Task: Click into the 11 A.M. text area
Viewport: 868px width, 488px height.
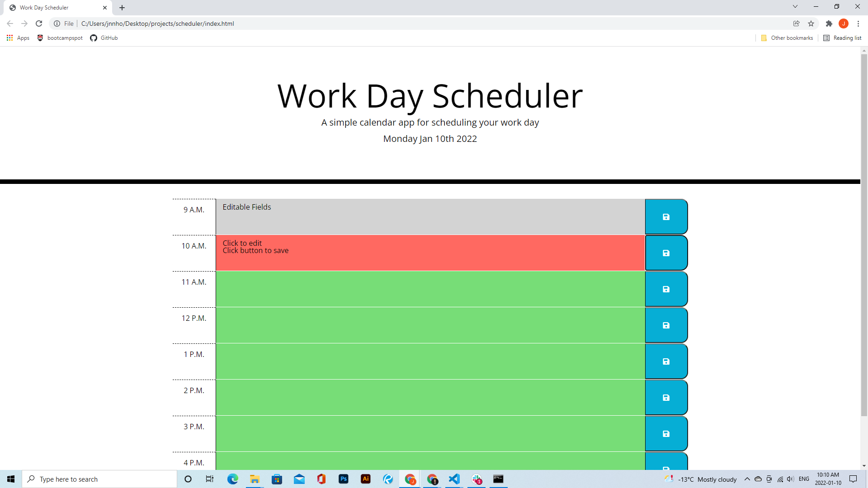Action: pos(430,289)
